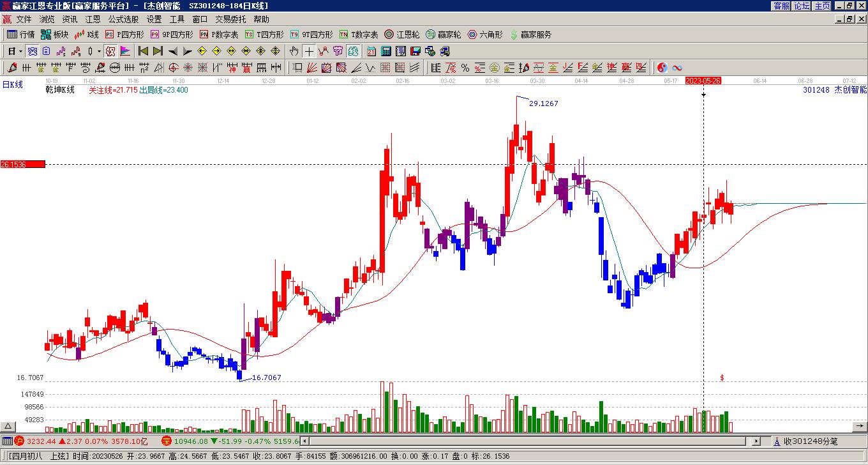Click the horizontal scrollbar thumb at bottom

pyautogui.click(x=527, y=441)
